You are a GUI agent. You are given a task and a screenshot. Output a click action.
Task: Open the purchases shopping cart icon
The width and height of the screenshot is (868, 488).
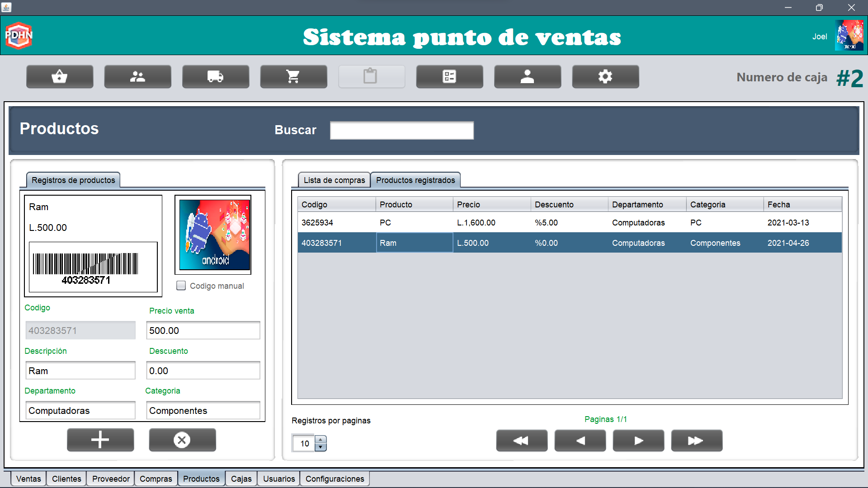tap(293, 76)
